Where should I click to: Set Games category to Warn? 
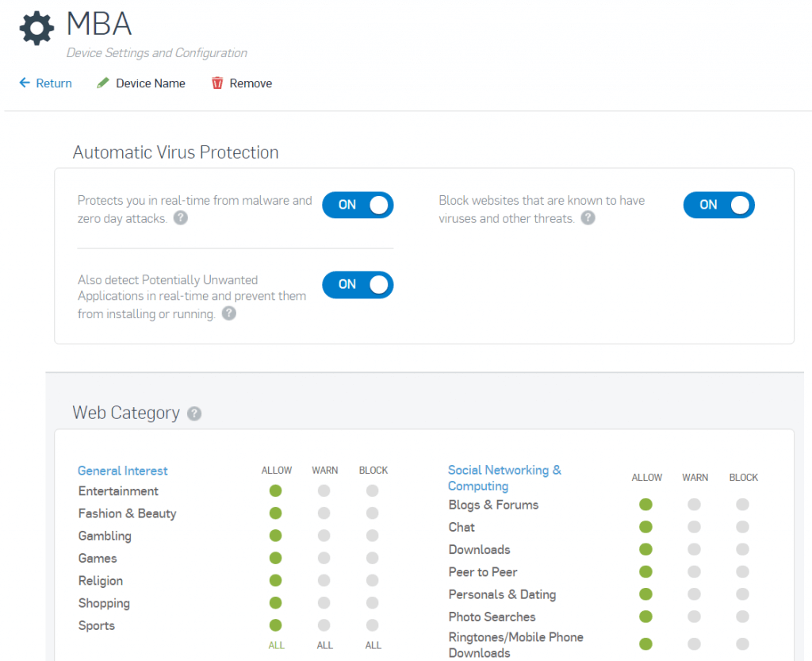click(324, 558)
